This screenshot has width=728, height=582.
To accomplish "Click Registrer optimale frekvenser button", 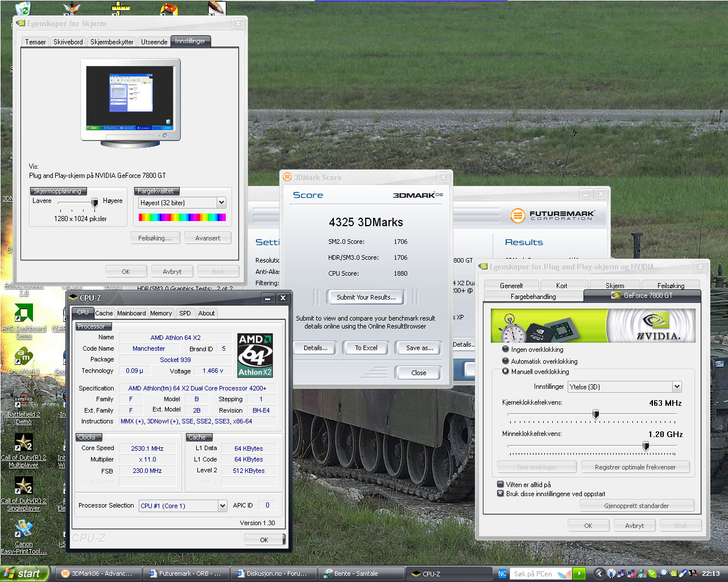I will [x=635, y=467].
